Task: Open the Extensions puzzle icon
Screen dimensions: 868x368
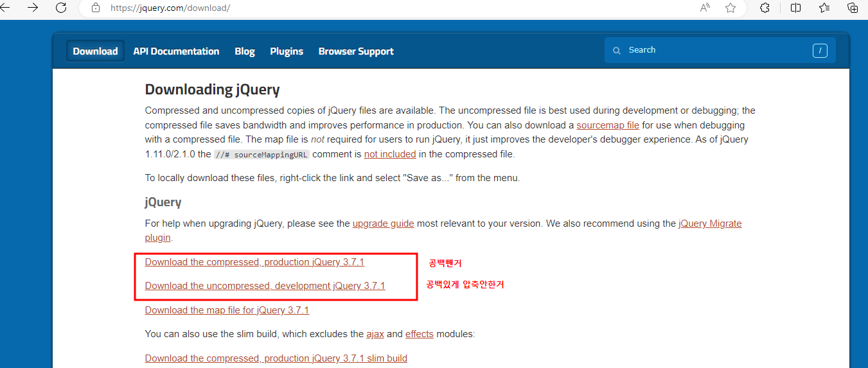Action: pos(765,8)
